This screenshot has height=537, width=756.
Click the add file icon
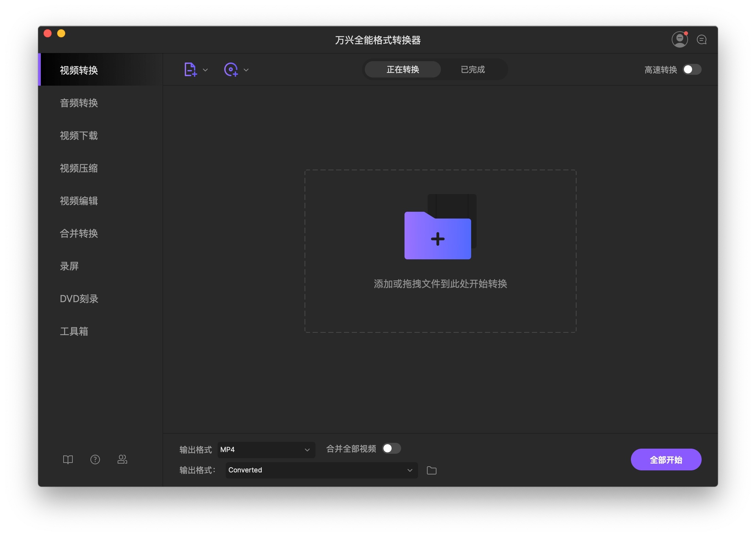coord(190,70)
